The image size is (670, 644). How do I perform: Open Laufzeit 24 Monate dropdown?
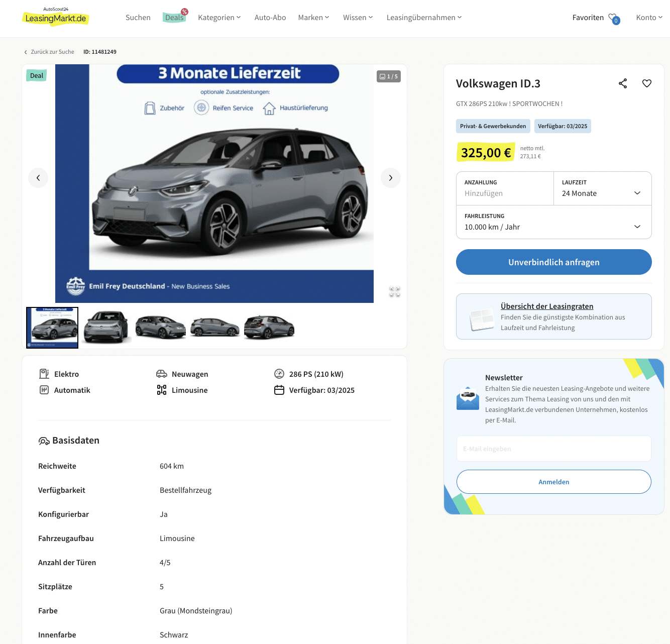(x=603, y=188)
